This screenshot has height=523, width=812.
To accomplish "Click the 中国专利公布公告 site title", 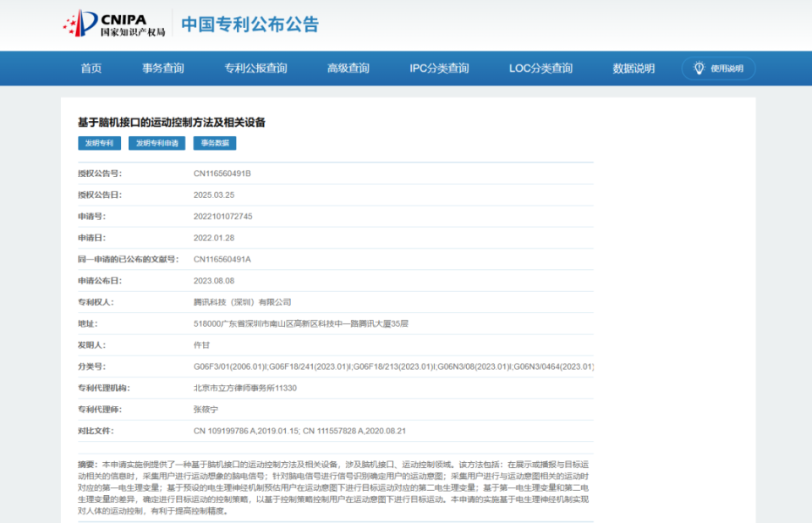I will click(250, 24).
